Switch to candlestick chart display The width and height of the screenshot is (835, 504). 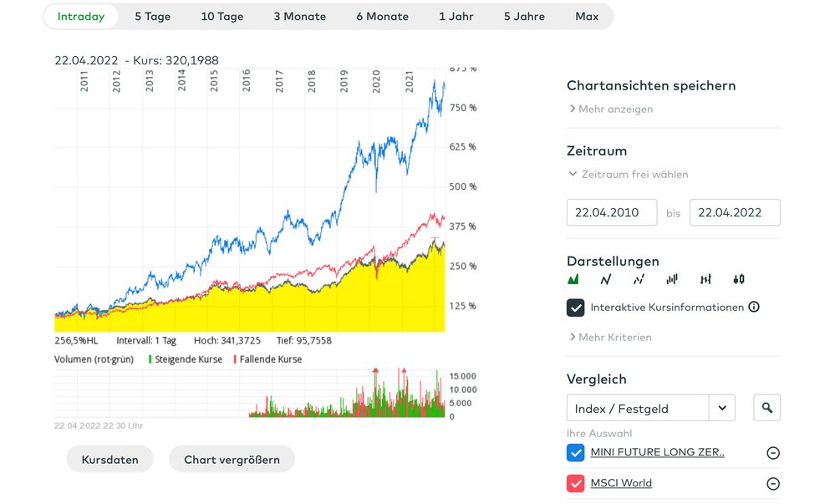pos(738,279)
